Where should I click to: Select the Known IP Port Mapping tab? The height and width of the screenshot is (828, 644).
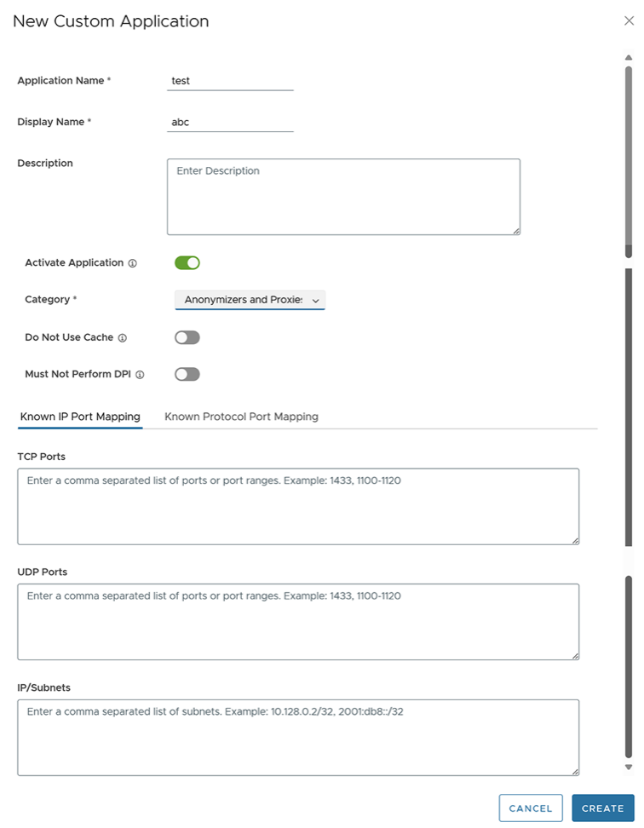pyautogui.click(x=79, y=417)
